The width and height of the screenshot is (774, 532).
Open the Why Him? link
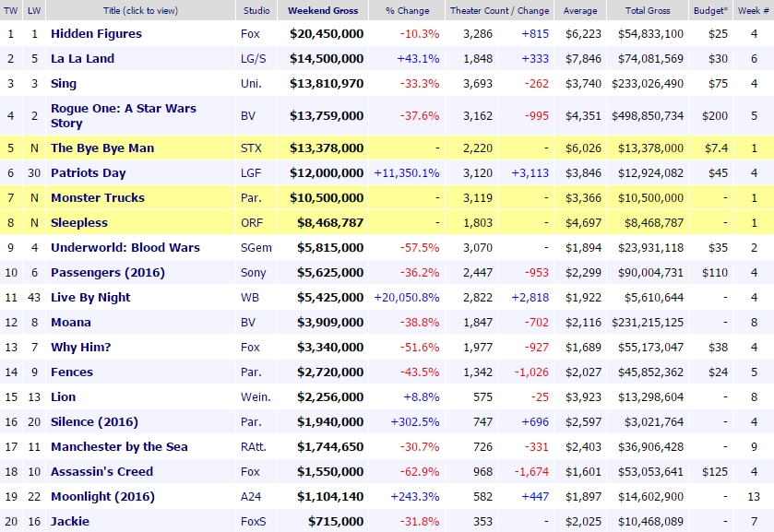click(x=81, y=347)
